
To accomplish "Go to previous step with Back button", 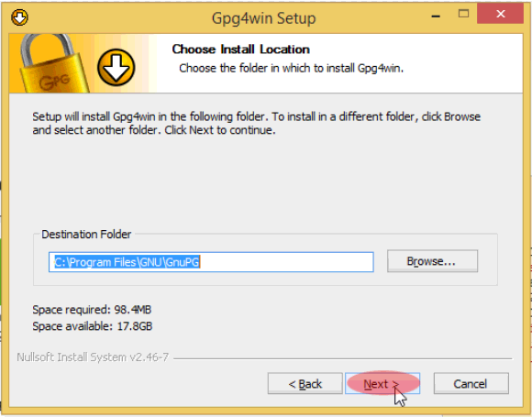I will (305, 383).
